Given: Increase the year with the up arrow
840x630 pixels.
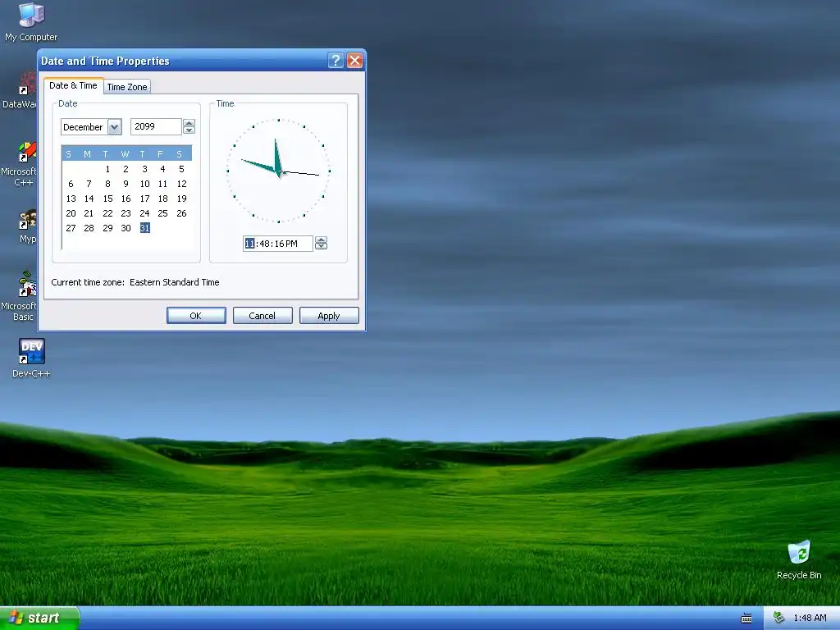Looking at the screenshot, I should (189, 123).
